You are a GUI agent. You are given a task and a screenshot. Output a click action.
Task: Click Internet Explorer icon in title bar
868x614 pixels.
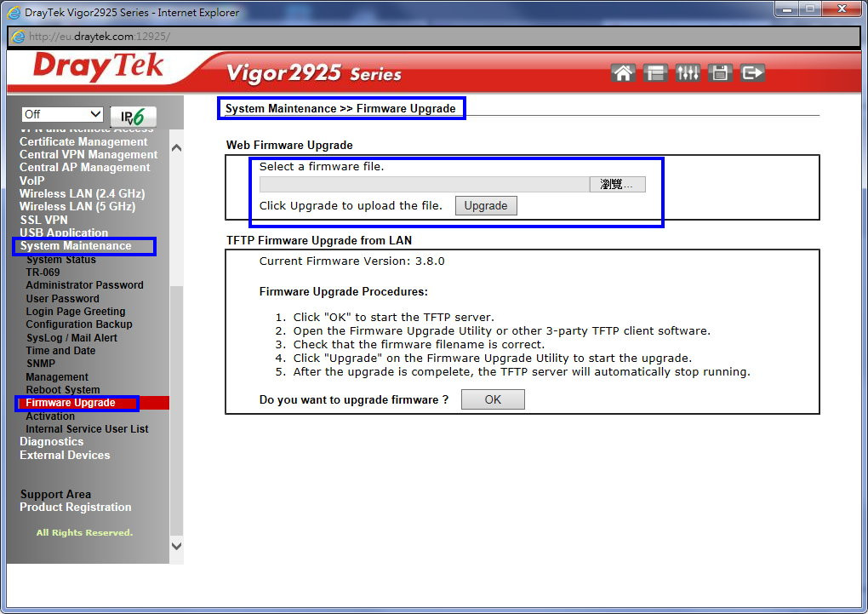point(14,12)
